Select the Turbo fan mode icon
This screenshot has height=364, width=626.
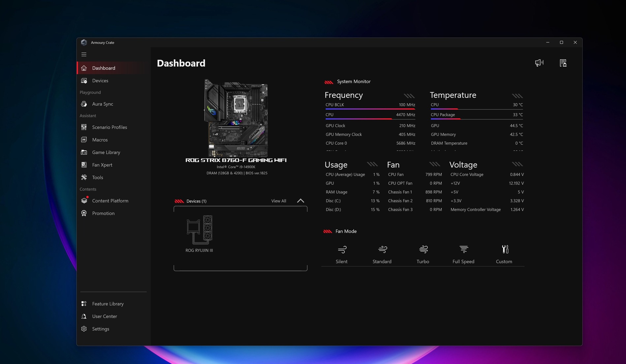coord(423,249)
